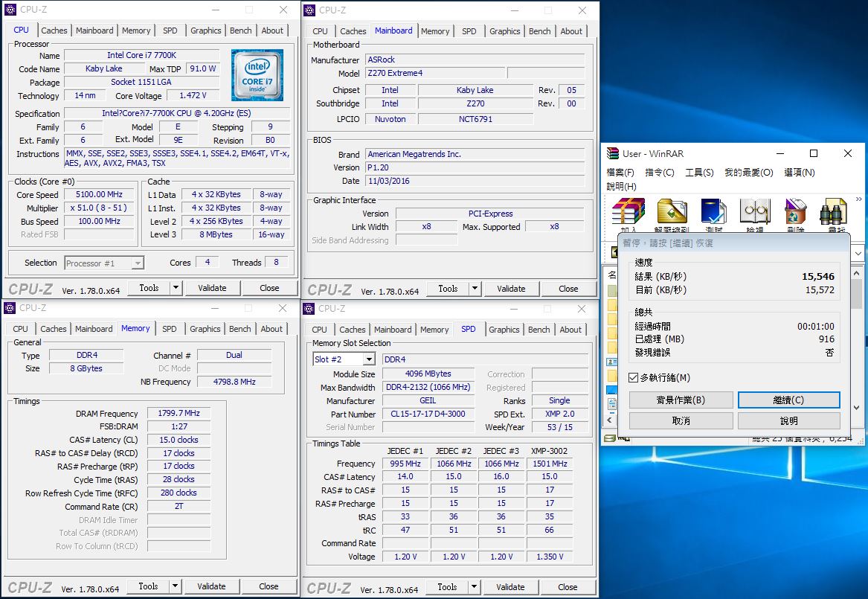Click 繼續(C) Continue button in WinRAR dialog
This screenshot has width=868, height=599.
click(x=789, y=400)
